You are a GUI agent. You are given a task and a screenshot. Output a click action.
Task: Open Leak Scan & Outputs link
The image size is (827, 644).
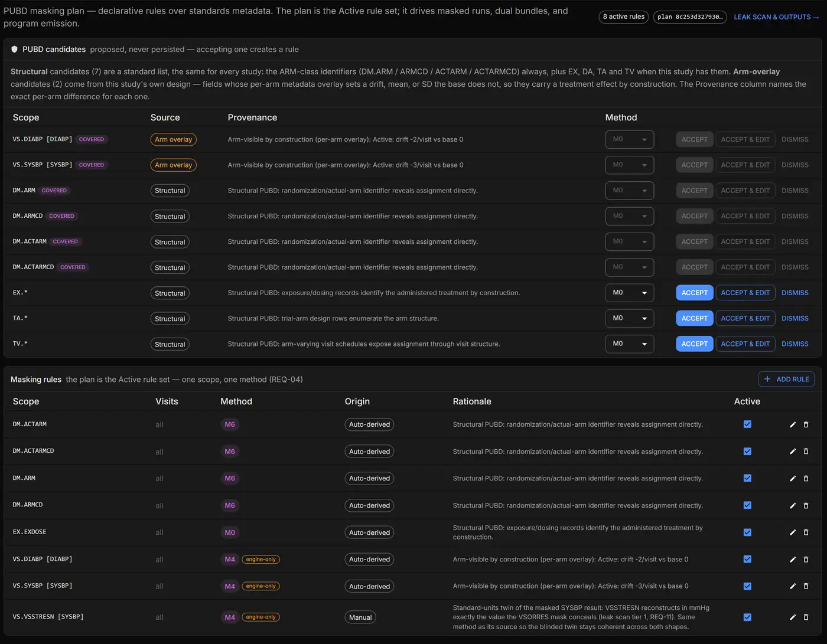coord(776,17)
